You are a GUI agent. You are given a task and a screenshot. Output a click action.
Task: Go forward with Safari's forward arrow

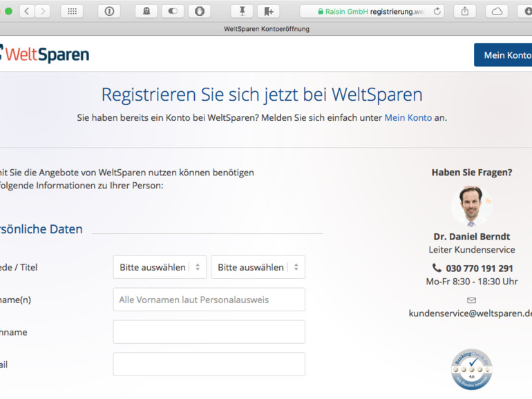(43, 11)
